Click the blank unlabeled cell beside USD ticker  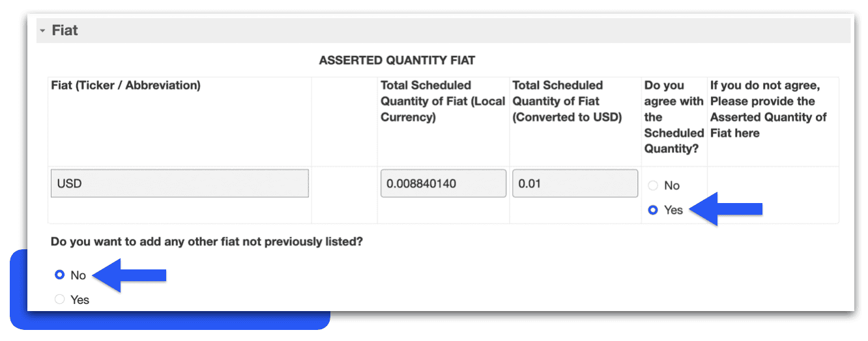pos(344,195)
